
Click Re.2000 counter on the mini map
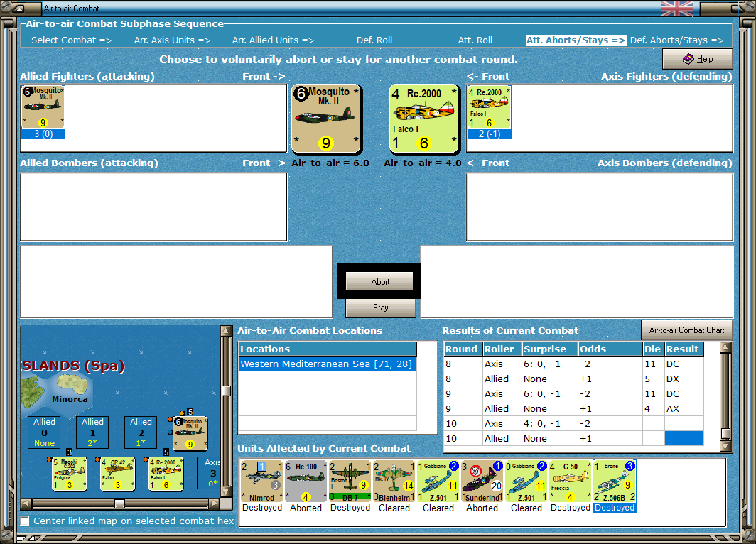tap(166, 474)
